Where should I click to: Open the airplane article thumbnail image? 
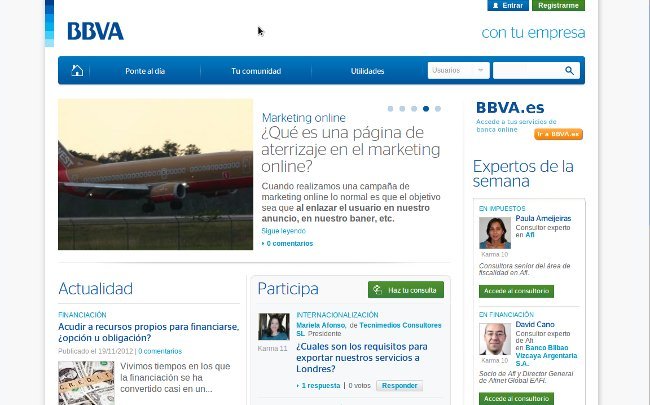[x=155, y=174]
